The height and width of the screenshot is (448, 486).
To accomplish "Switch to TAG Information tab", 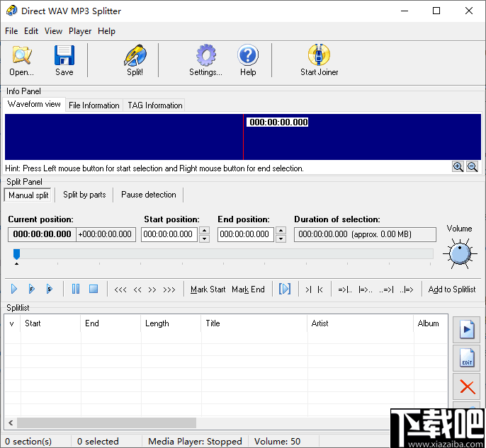I will point(155,105).
